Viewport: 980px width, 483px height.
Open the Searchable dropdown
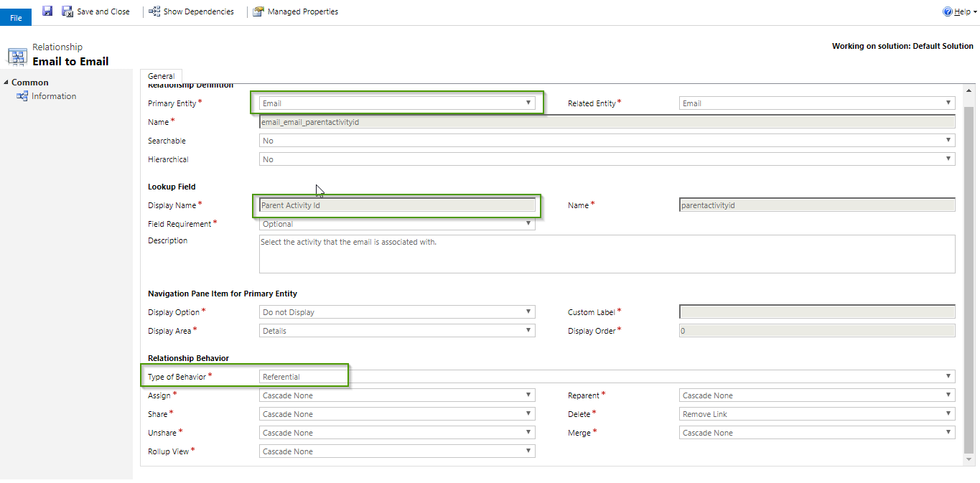(607, 141)
